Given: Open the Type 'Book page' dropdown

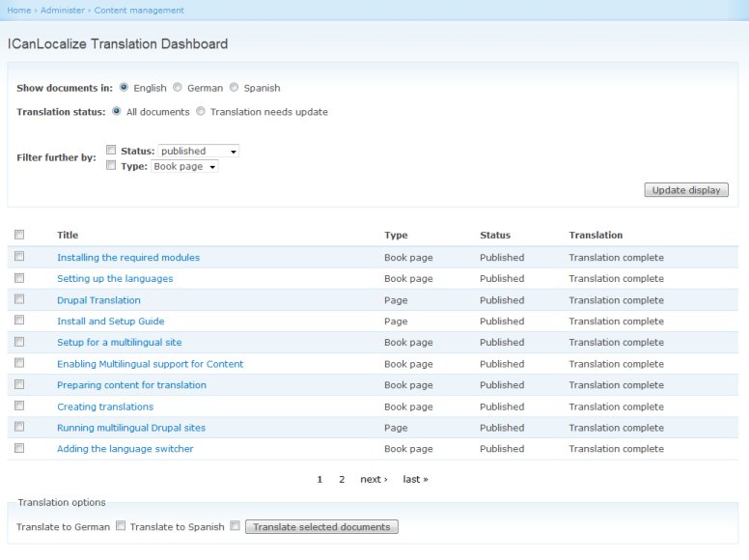Looking at the screenshot, I should tap(184, 167).
